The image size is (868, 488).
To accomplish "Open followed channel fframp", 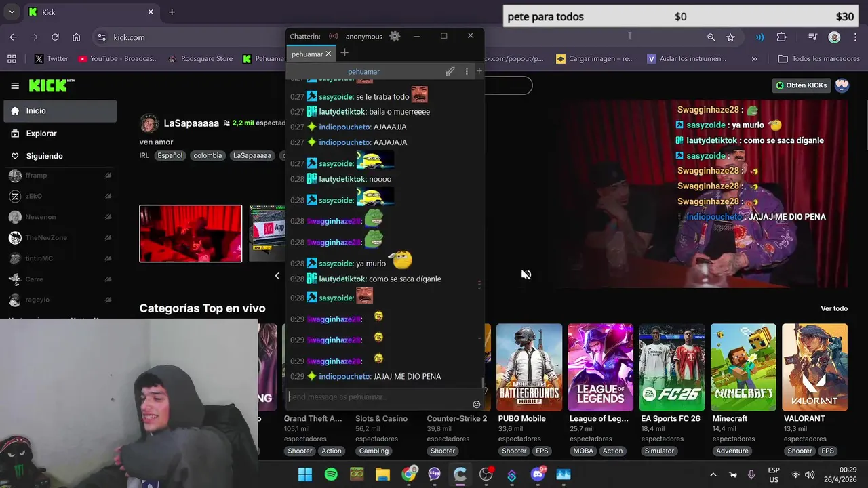I will 60,176.
